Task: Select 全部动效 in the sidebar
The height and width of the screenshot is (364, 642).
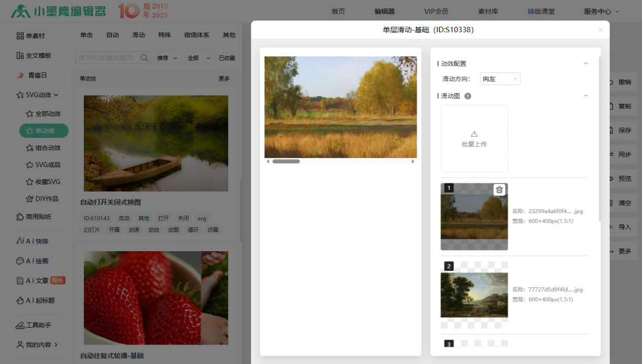Action: pyautogui.click(x=43, y=113)
